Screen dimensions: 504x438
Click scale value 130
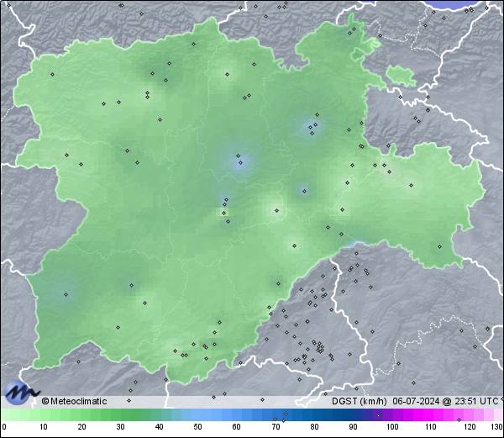[x=497, y=427]
